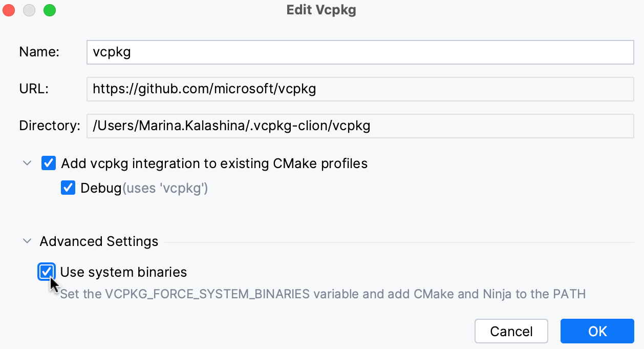Click the VCPKG_FORCE_SYSTEM_BINARIES description text
Screen dimensions: 644x349
[323, 294]
